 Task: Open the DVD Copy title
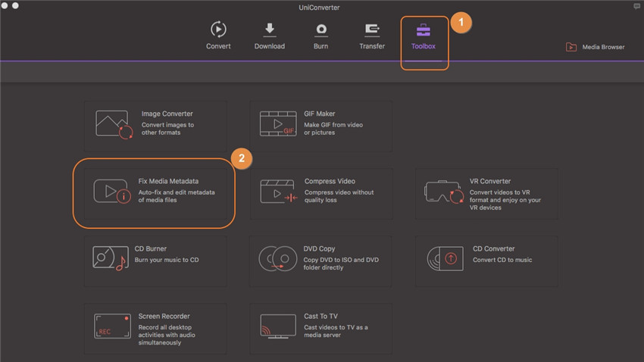(x=319, y=248)
